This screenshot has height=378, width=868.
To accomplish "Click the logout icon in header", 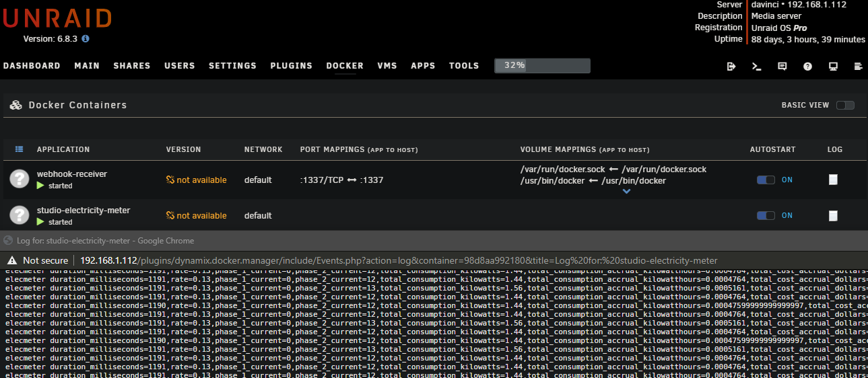I will pos(732,66).
